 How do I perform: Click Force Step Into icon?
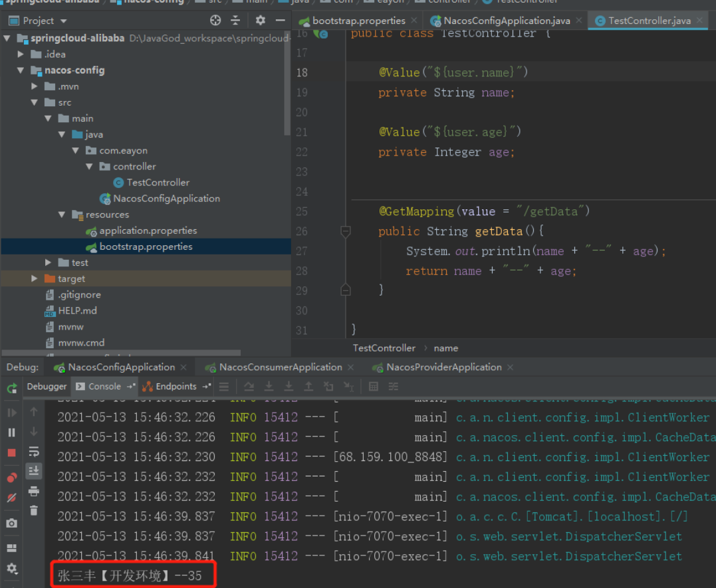(x=289, y=387)
